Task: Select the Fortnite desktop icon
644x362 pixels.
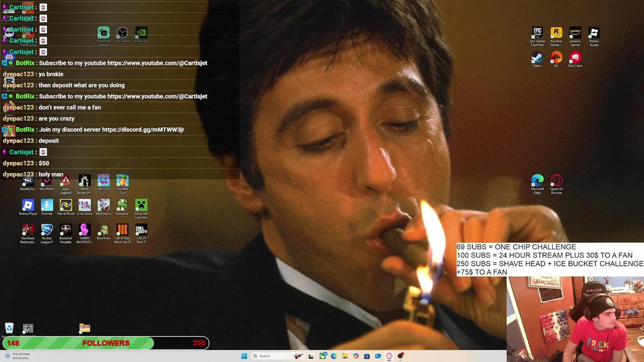Action: 47,207
